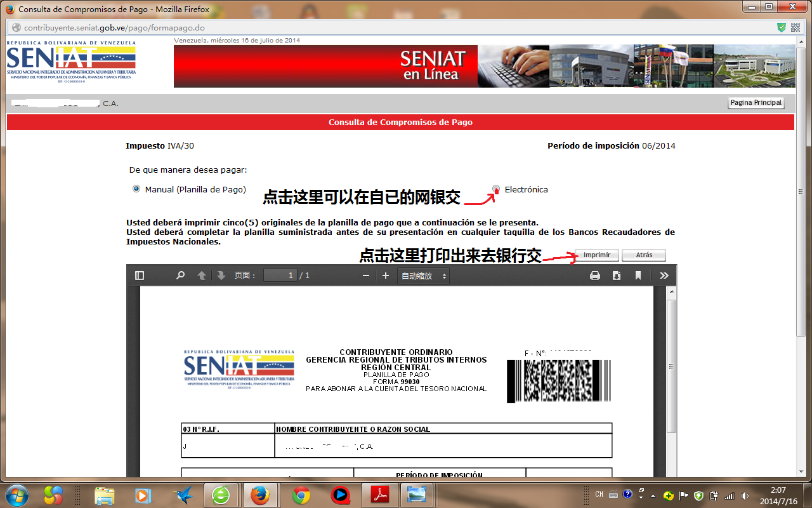This screenshot has height=508, width=812.
Task: Click the SENIAT logo in page header
Action: [71, 62]
